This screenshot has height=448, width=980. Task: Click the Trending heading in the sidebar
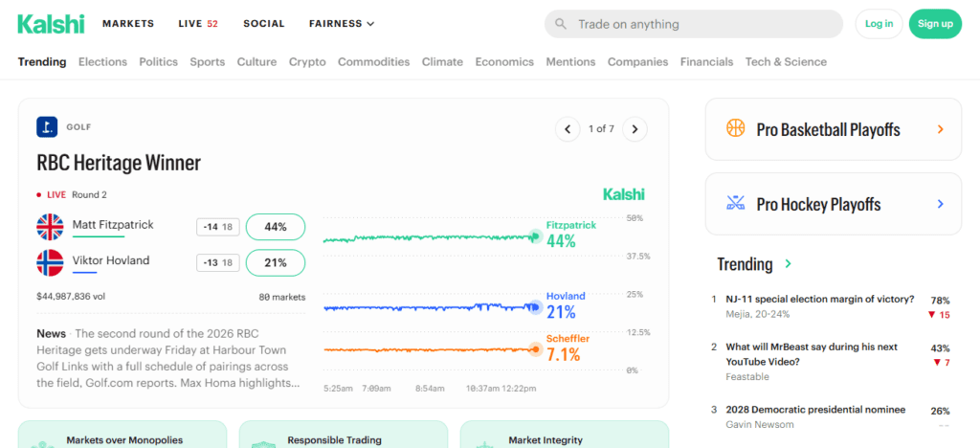click(x=745, y=263)
